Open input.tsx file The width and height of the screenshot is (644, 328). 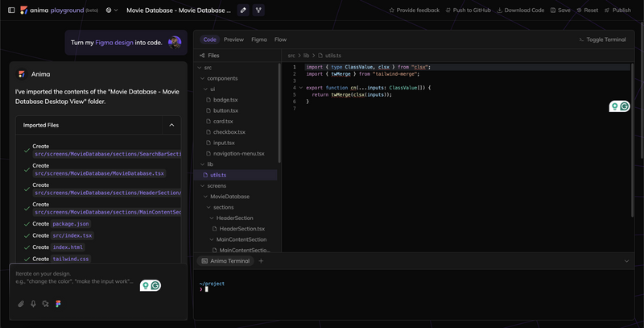click(224, 143)
